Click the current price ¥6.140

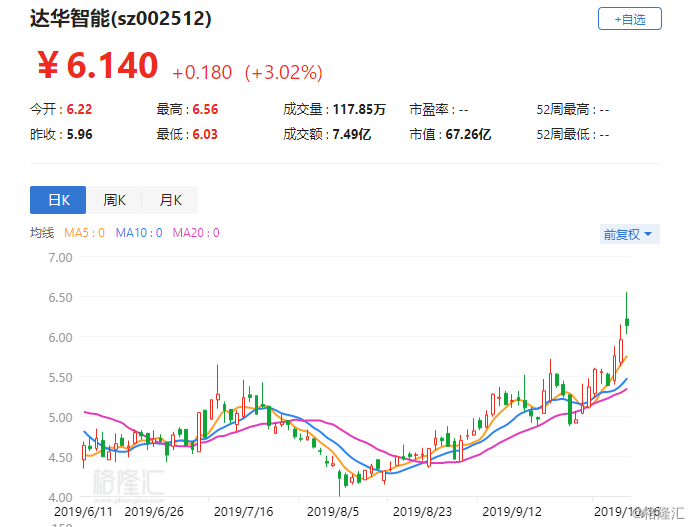tap(98, 65)
